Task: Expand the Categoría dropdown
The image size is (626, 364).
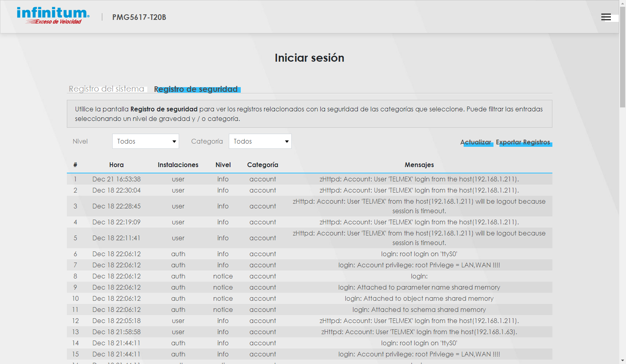Action: (x=260, y=141)
